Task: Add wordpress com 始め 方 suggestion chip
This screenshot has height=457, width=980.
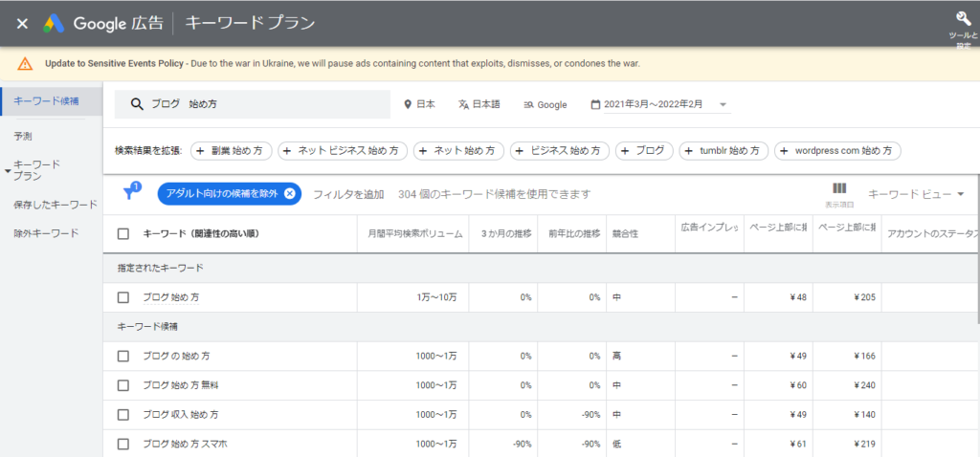Action: coord(837,151)
